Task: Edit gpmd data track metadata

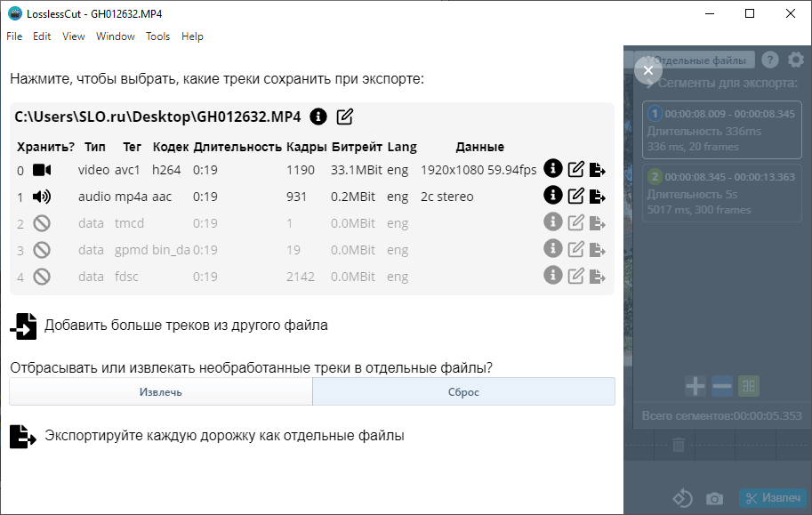Action: pos(575,249)
